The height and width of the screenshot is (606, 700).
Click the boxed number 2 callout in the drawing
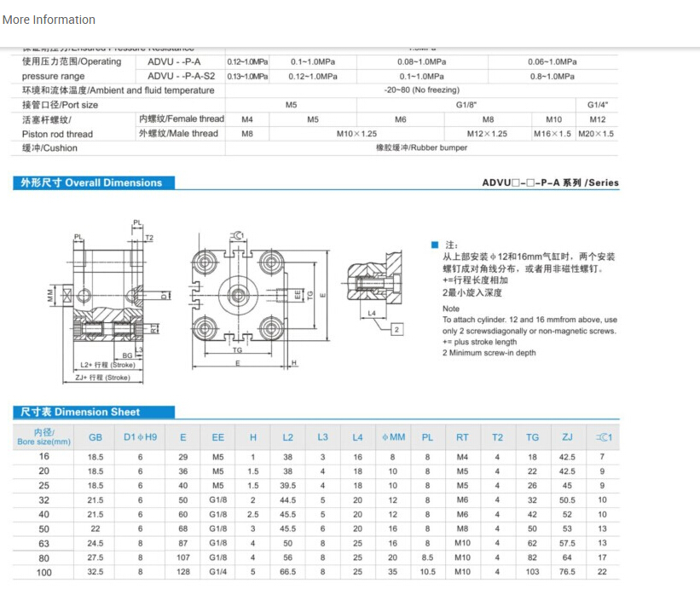click(396, 330)
